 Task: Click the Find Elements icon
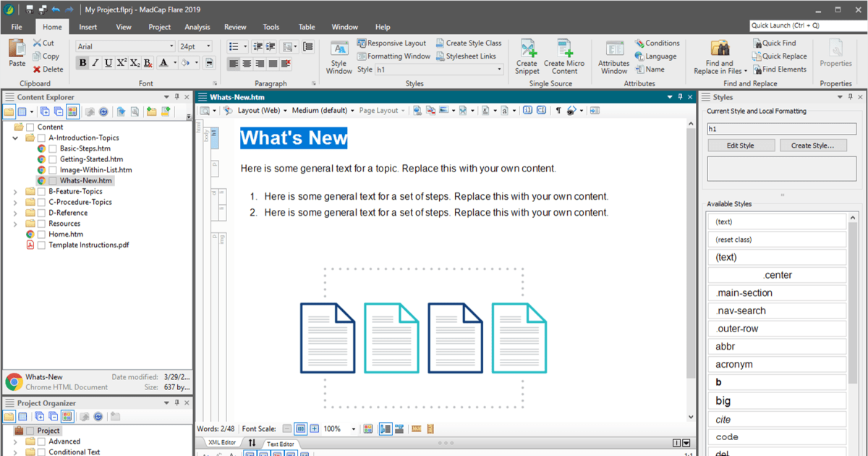757,69
